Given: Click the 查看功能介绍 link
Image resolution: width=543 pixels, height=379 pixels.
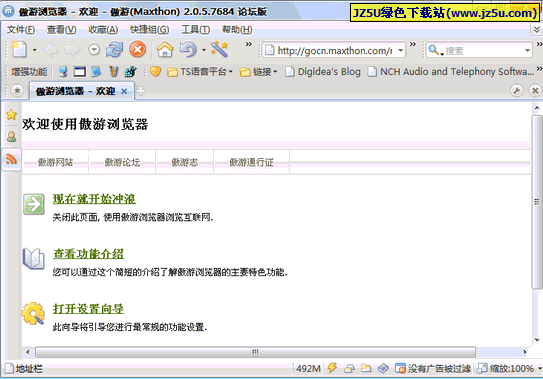Looking at the screenshot, I should pyautogui.click(x=88, y=254).
